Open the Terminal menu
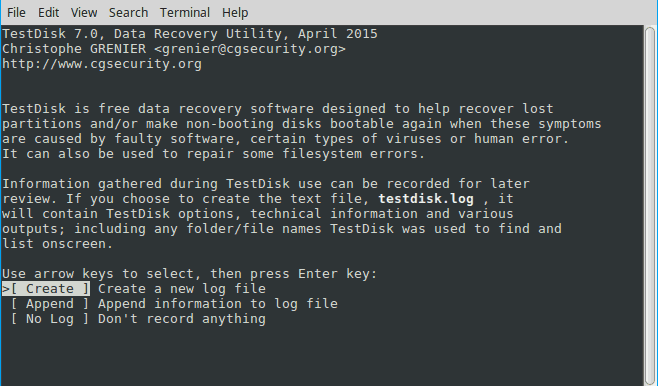This screenshot has width=658, height=386. (x=185, y=13)
